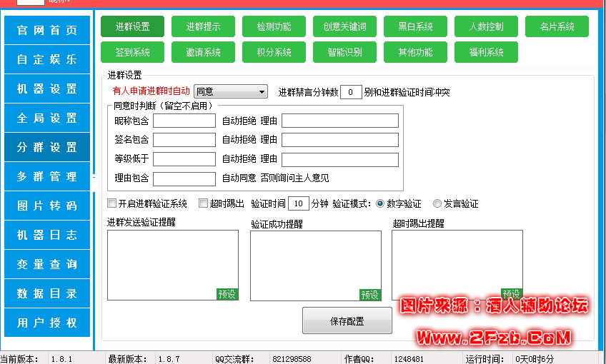Open 官网首页 in the sidebar
The image size is (606, 364).
[x=47, y=31]
